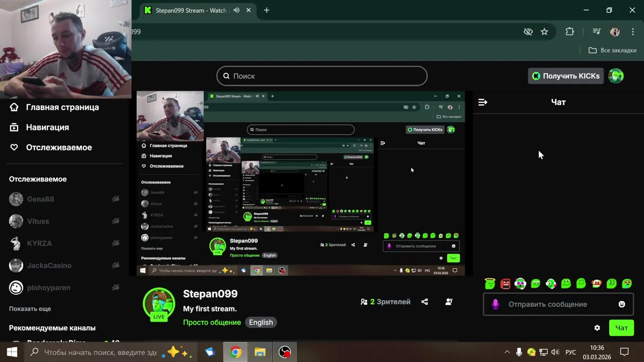The height and width of the screenshot is (362, 644).
Task: Switch input language via РУС
Action: [571, 352]
